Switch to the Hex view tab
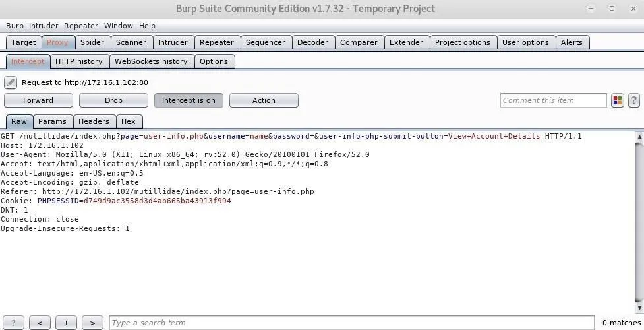This screenshot has width=644, height=330. (129, 121)
